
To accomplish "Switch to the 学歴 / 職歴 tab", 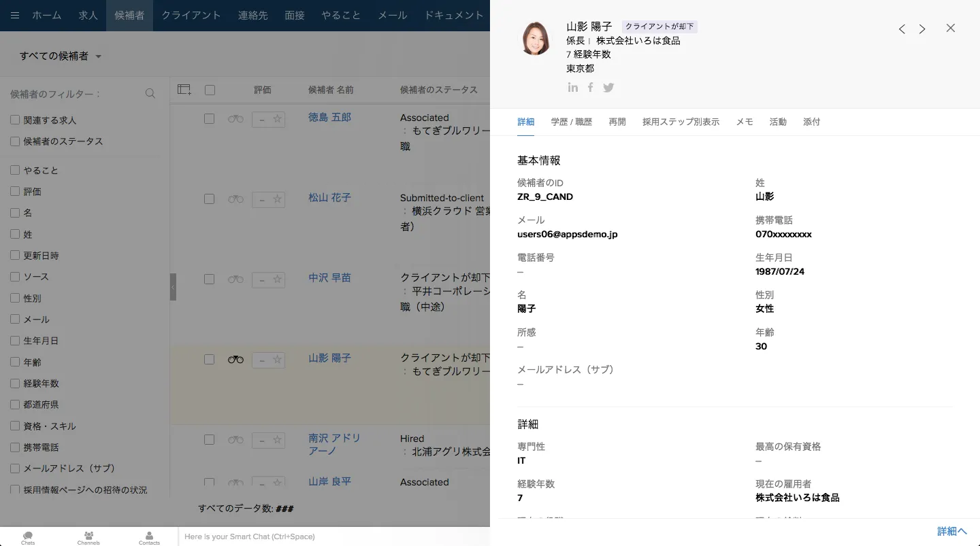I will pos(571,122).
